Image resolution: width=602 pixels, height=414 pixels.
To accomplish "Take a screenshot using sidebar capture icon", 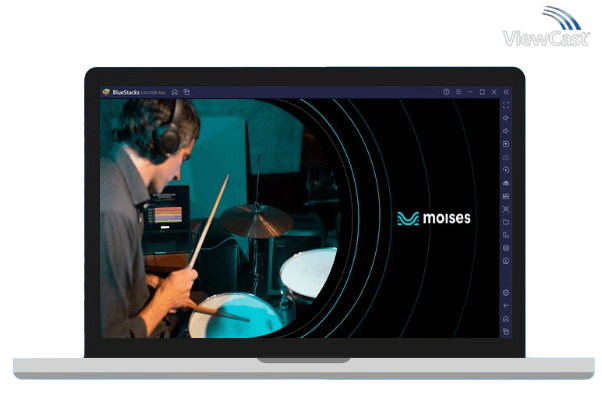I will (x=506, y=209).
